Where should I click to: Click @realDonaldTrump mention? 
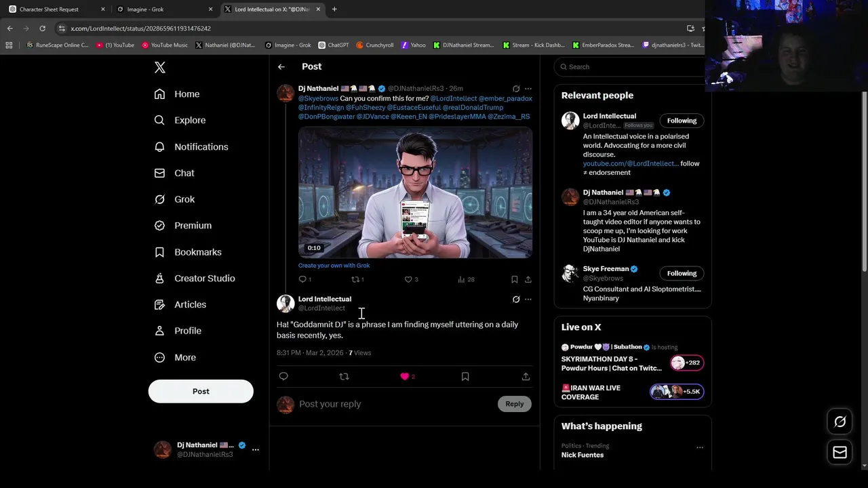[473, 107]
